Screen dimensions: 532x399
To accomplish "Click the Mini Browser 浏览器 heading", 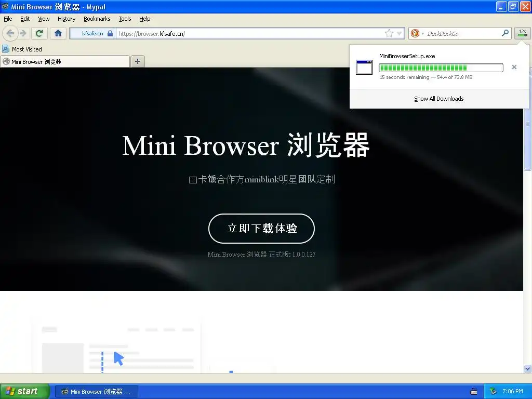I will pos(246,145).
